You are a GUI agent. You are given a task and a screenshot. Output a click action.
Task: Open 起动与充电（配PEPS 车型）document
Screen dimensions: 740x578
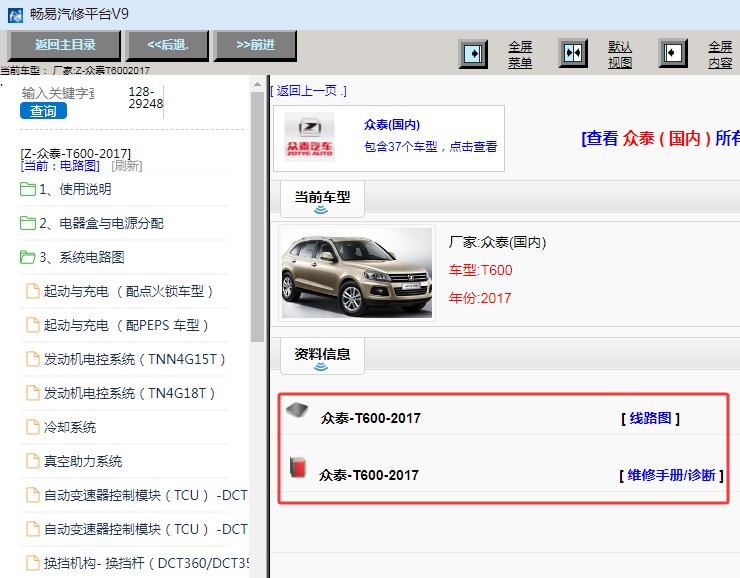pyautogui.click(x=126, y=325)
